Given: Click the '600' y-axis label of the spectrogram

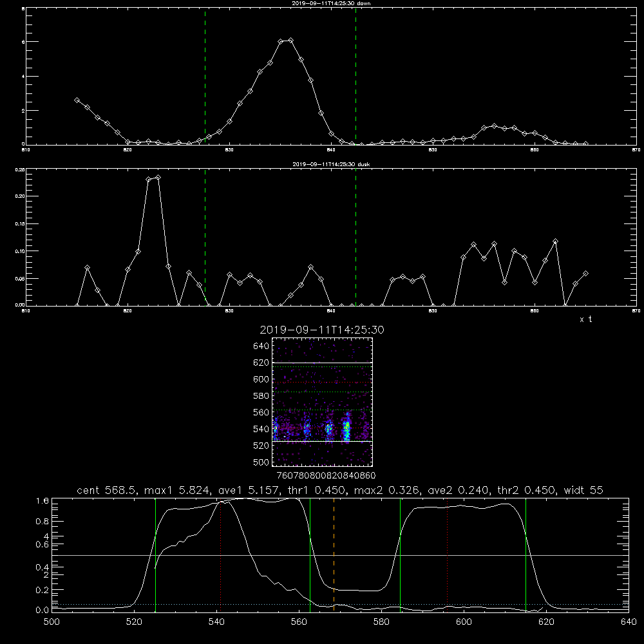Looking at the screenshot, I should (261, 379).
